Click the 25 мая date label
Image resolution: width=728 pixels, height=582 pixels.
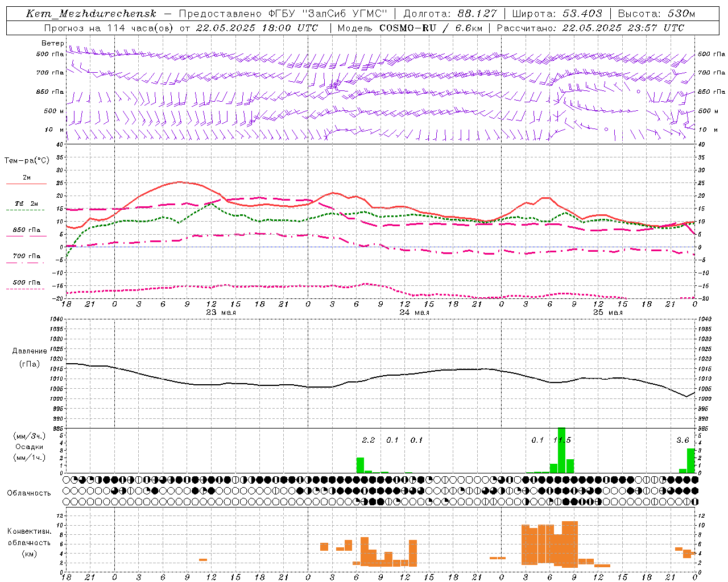(x=607, y=313)
